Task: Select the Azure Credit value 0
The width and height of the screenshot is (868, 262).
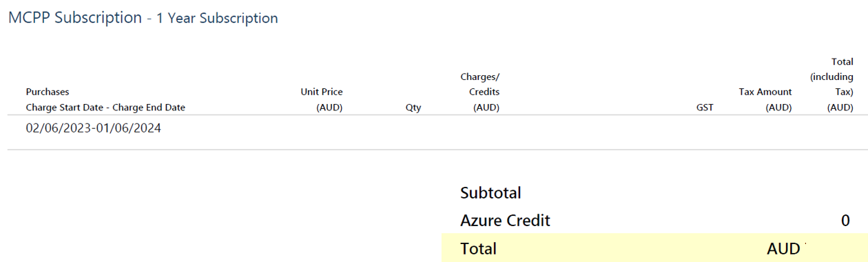Action: tap(845, 221)
